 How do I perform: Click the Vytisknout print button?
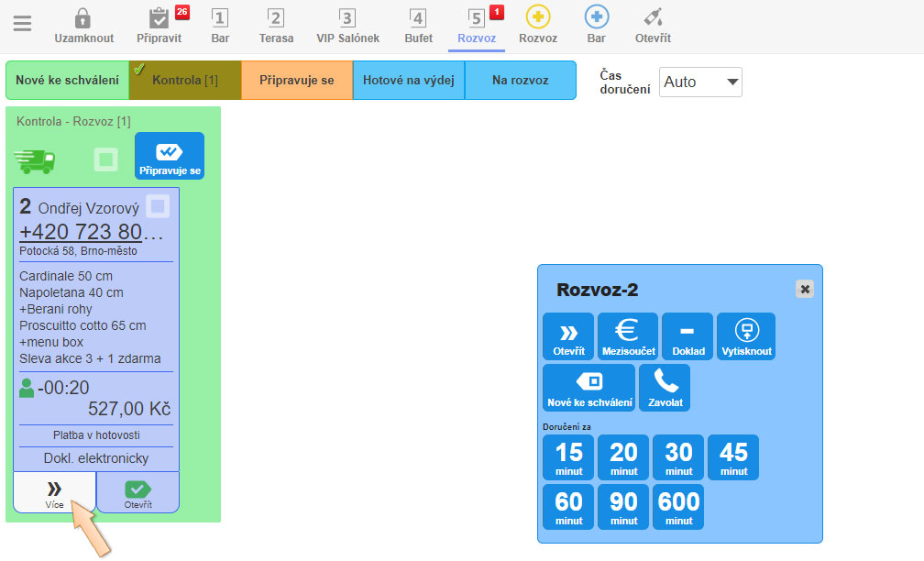[x=745, y=335]
